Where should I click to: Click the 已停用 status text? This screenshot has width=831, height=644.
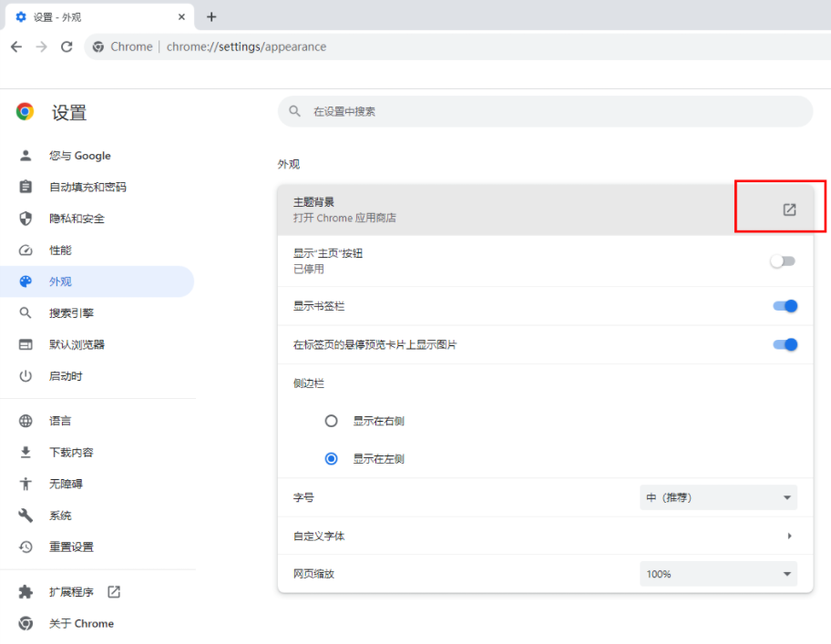(309, 269)
